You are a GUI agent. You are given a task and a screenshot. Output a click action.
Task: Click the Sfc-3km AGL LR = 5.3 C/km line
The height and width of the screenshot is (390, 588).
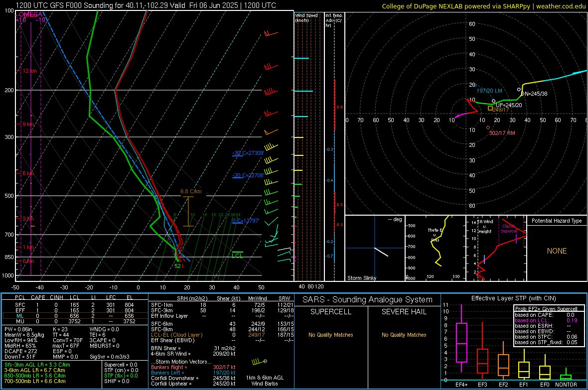pos(37,365)
